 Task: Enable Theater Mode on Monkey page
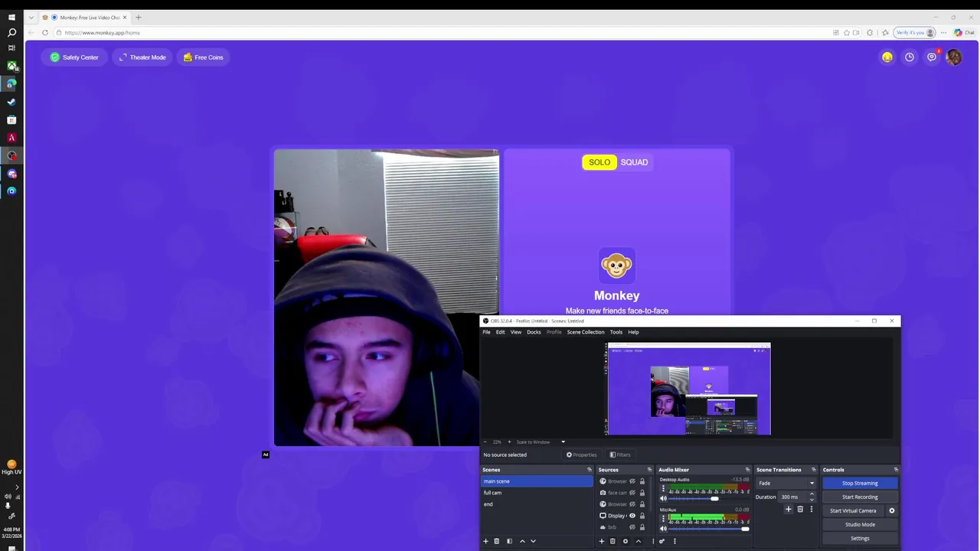pos(142,57)
